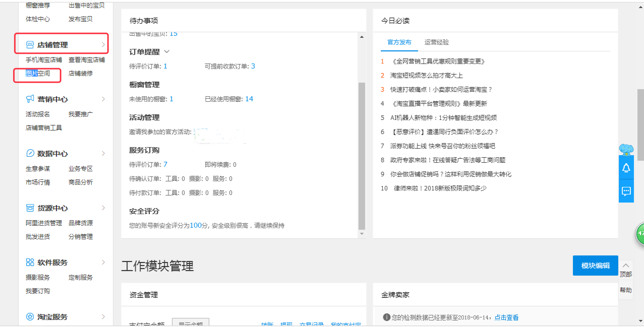This screenshot has height=327, width=644.
Task: Click the 货源中心 box icon
Action: coord(30,208)
